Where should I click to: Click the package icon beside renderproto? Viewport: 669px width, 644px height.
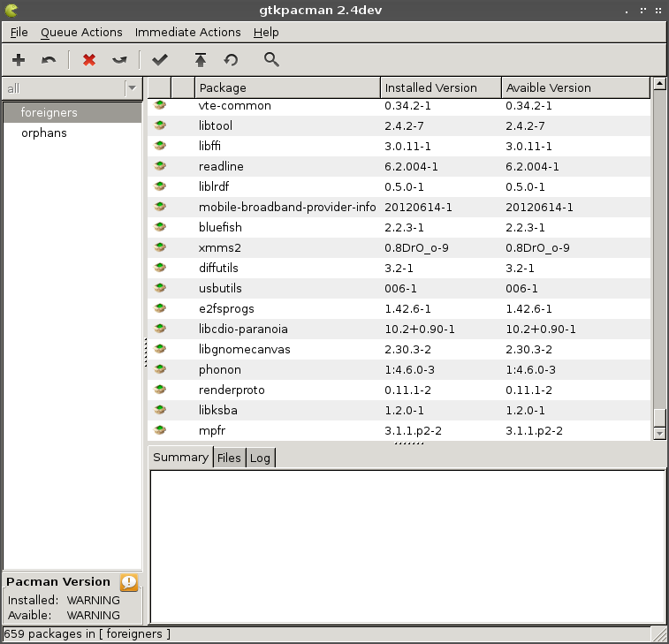(x=160, y=390)
